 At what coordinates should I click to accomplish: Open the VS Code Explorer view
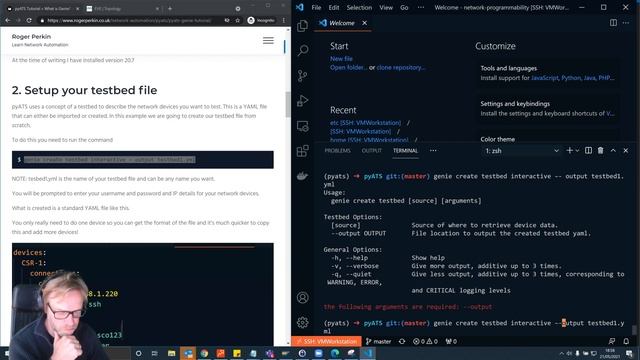(302, 26)
